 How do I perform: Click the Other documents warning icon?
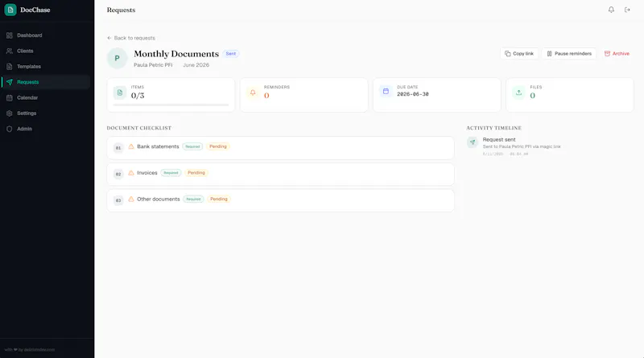[131, 200]
